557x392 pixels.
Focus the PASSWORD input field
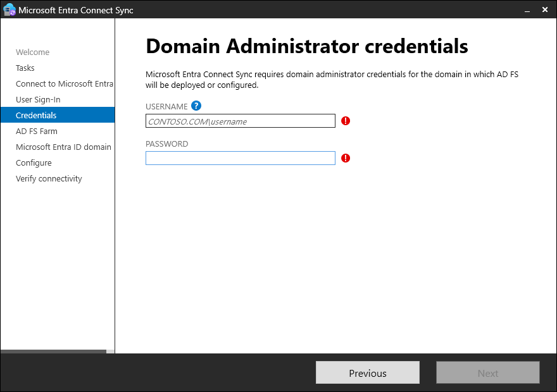pyautogui.click(x=241, y=158)
